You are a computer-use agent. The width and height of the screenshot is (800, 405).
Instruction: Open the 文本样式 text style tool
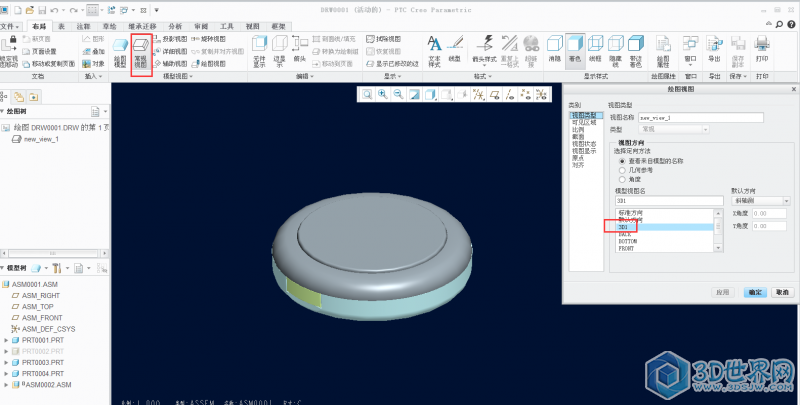point(434,53)
